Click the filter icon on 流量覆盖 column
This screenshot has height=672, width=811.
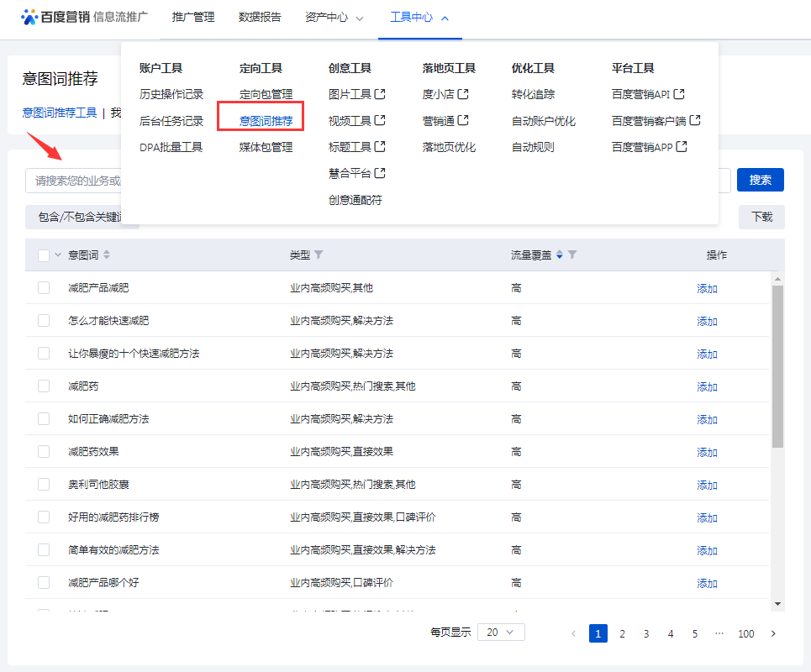572,255
